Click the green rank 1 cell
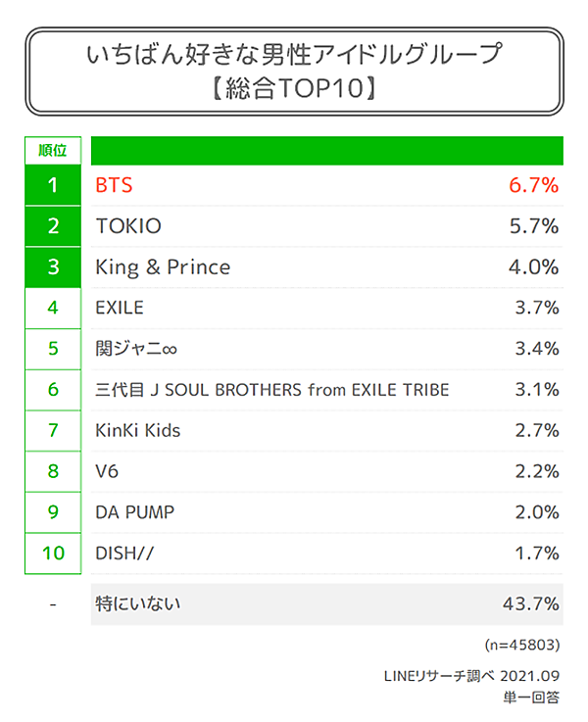This screenshot has height=722, width=588. pyautogui.click(x=53, y=185)
